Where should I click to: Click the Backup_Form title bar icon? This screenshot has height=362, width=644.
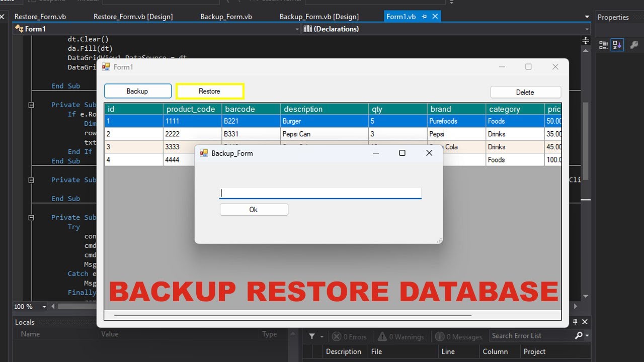pyautogui.click(x=204, y=153)
